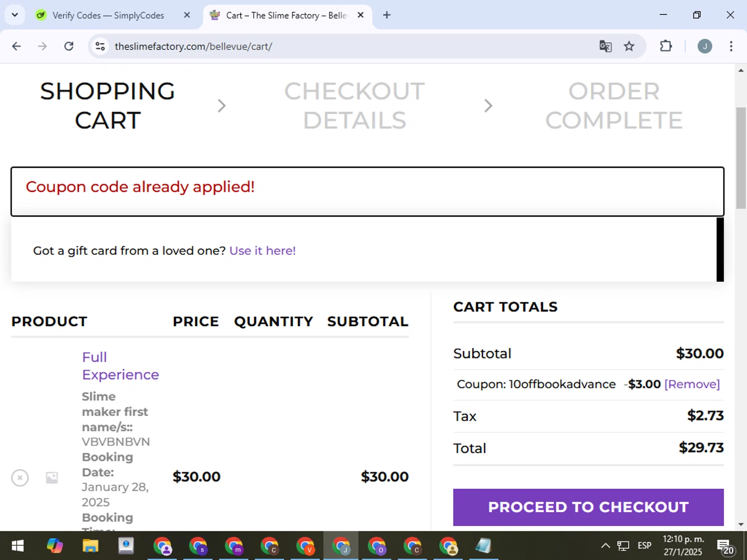Click the Total value $29.73
747x560 pixels.
pos(701,448)
